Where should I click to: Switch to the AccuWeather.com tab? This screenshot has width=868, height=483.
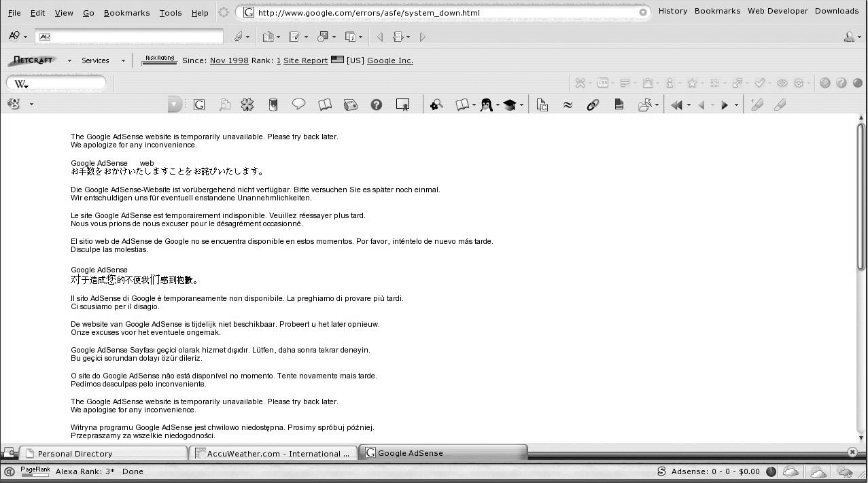273,453
